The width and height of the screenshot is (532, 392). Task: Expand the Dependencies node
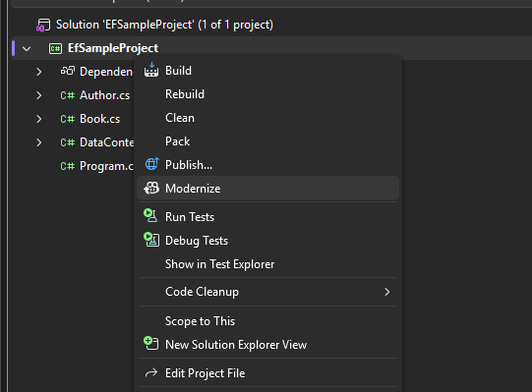(x=39, y=72)
